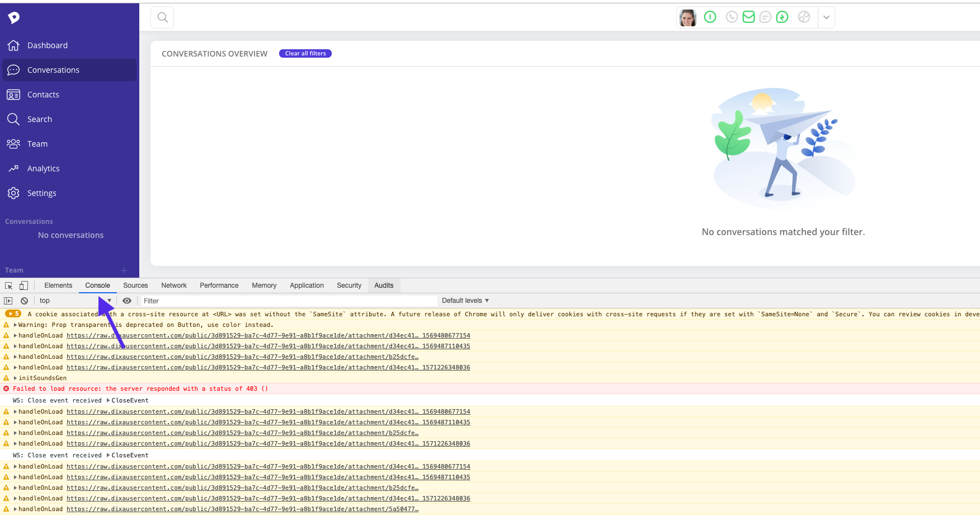This screenshot has width=980, height=515.
Task: Click the top search magnifier button
Action: tap(162, 17)
